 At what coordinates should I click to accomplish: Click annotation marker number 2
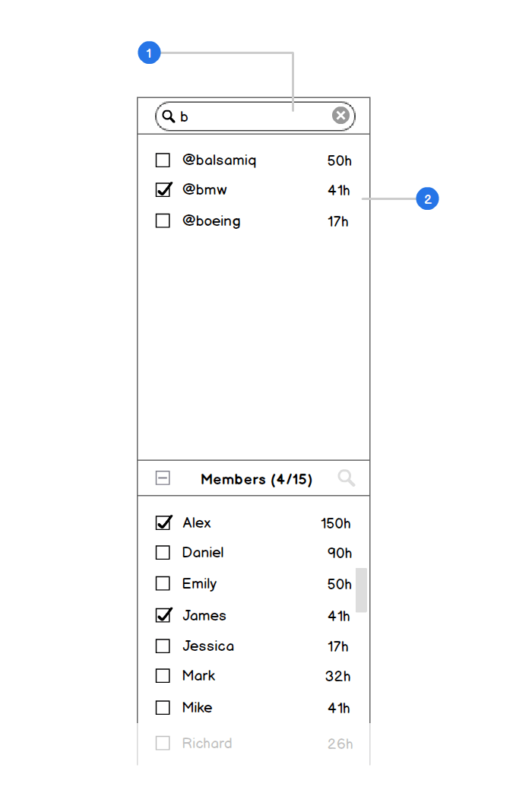pos(428,199)
